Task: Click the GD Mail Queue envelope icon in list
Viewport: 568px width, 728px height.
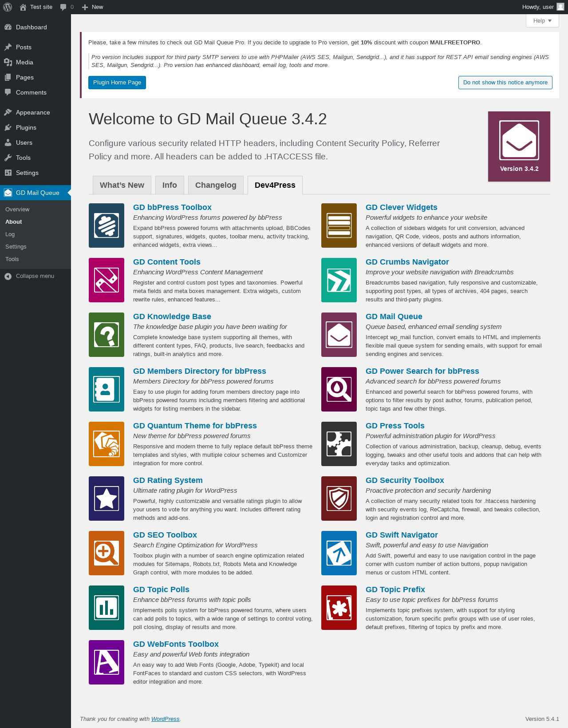Action: (x=339, y=335)
